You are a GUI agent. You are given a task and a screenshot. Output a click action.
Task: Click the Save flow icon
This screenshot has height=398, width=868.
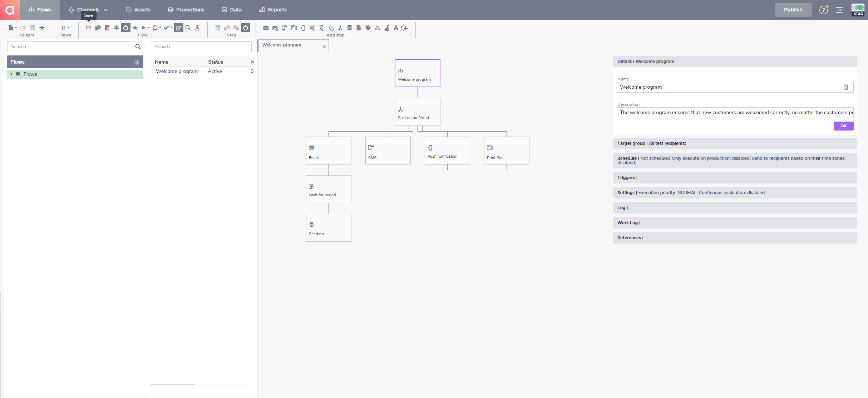click(x=88, y=28)
